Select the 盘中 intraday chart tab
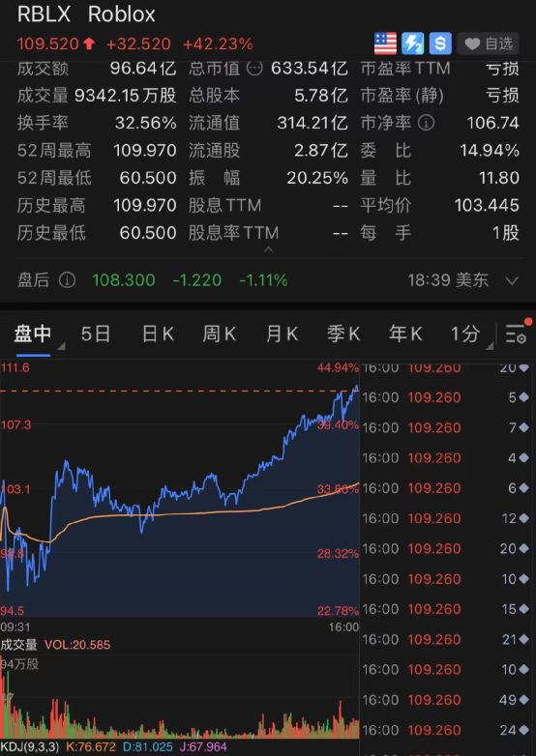Screen dimensions: 536x756 click(32, 334)
